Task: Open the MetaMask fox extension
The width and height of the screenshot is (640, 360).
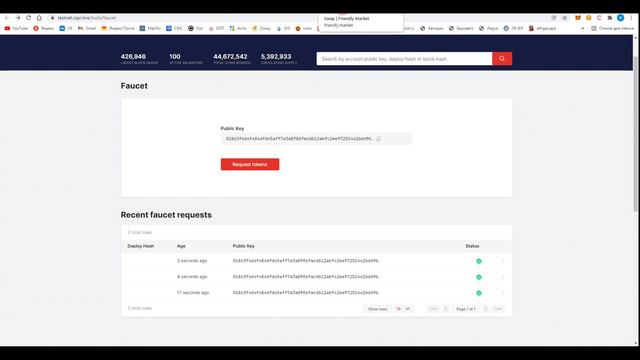Action: click(x=578, y=18)
